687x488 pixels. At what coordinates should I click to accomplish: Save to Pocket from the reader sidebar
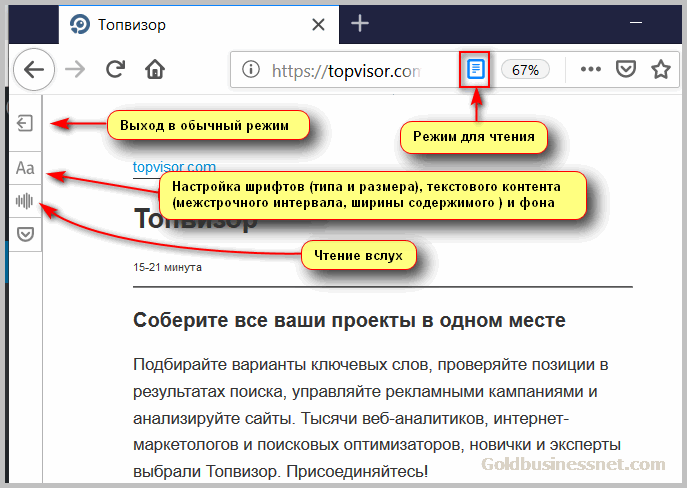(x=25, y=234)
